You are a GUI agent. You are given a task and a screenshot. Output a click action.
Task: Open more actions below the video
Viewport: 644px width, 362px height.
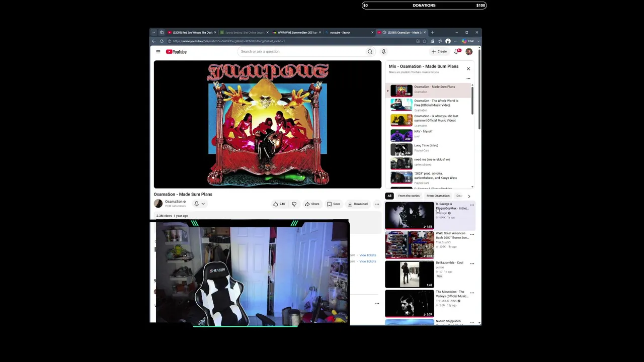(x=377, y=204)
